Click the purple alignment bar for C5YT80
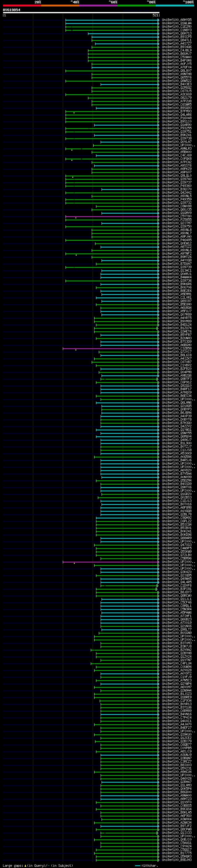Viewport: 197px width, 868px height. 112,216
